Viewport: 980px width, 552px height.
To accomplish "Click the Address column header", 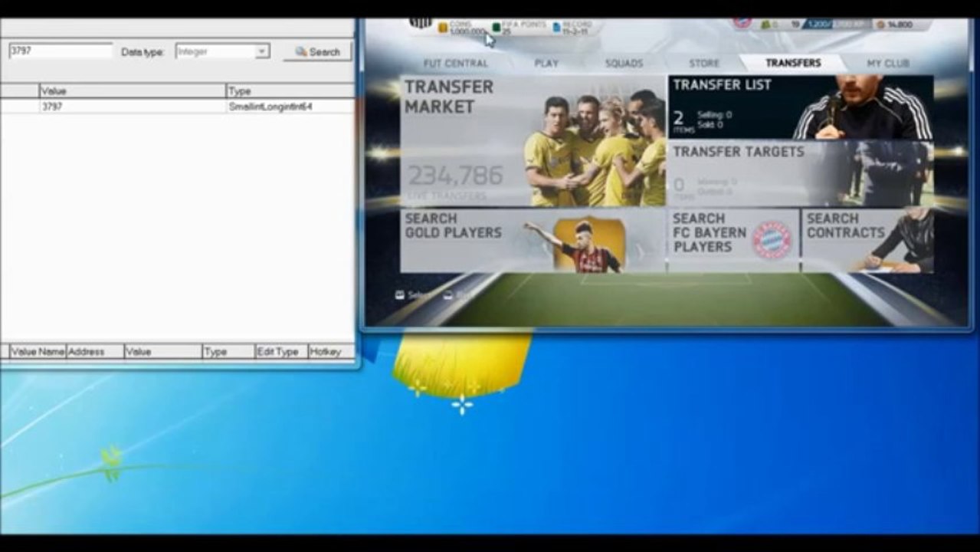I will pos(95,352).
